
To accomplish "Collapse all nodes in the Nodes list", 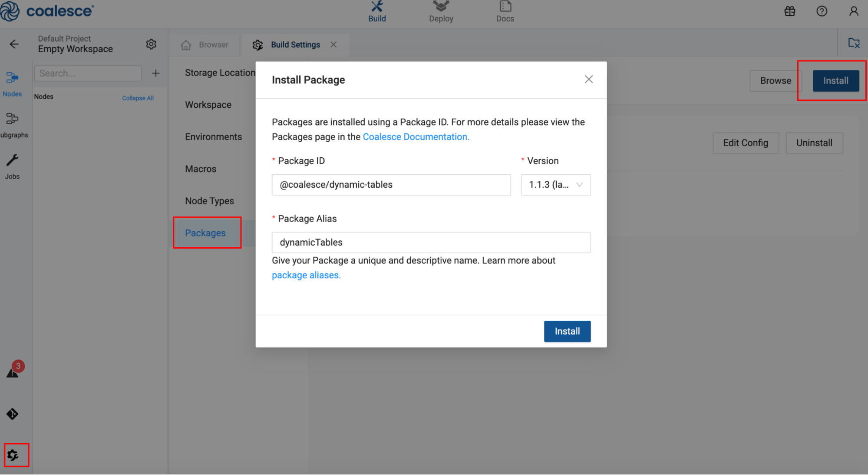I will (138, 98).
